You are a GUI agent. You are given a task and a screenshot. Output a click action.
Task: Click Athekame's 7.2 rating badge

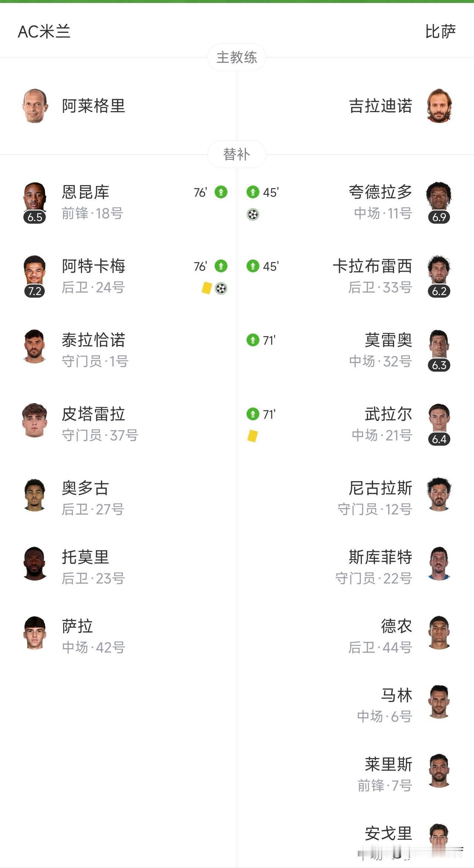click(x=35, y=291)
